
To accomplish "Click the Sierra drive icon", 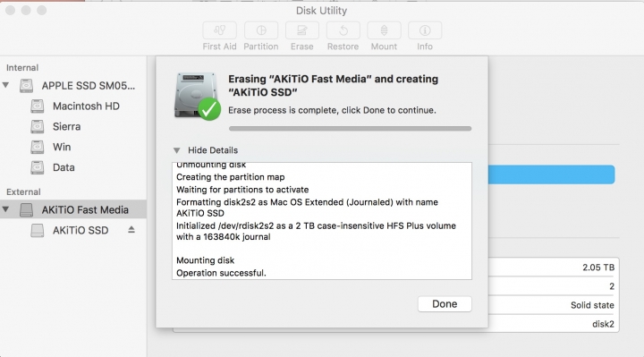I will [x=37, y=126].
